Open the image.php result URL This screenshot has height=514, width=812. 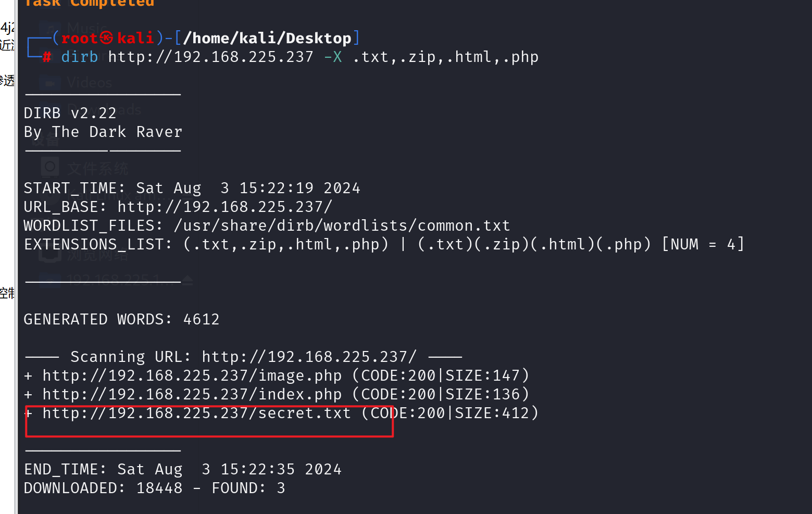tap(192, 375)
